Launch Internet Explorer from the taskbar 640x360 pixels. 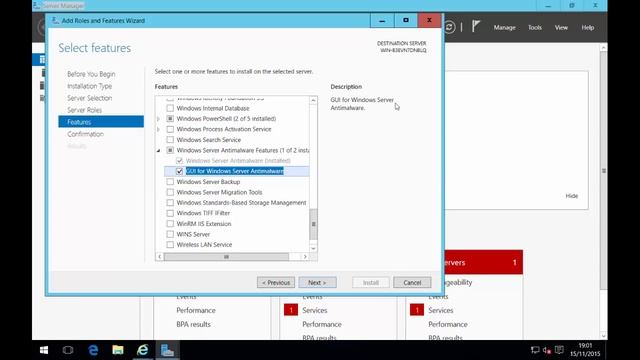(142, 350)
